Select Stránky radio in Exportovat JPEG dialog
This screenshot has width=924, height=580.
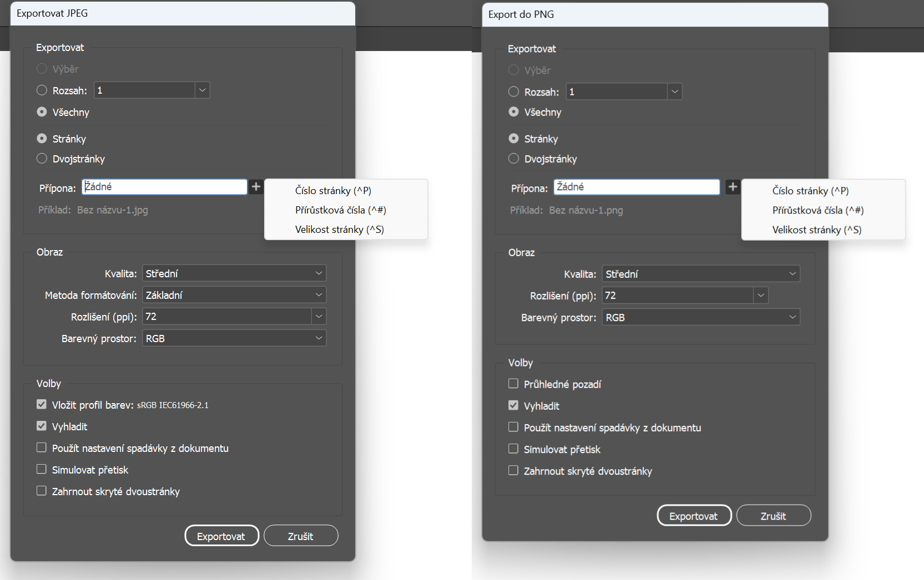[42, 139]
